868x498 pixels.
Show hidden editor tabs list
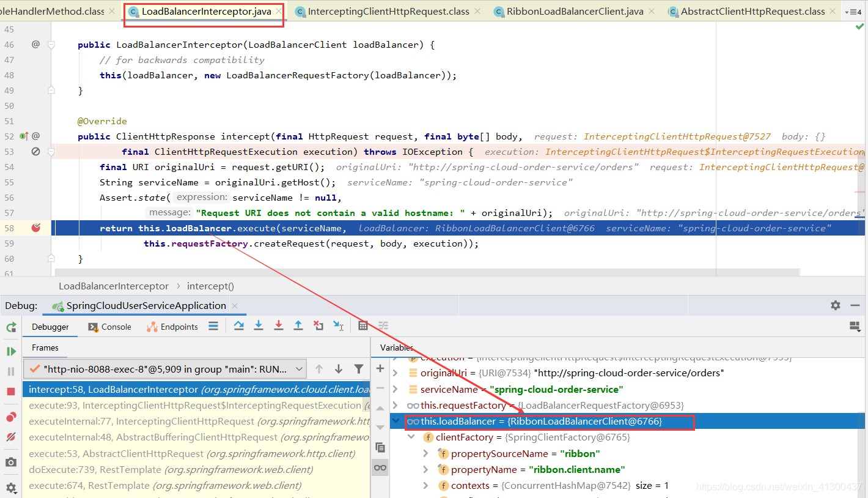pos(854,12)
